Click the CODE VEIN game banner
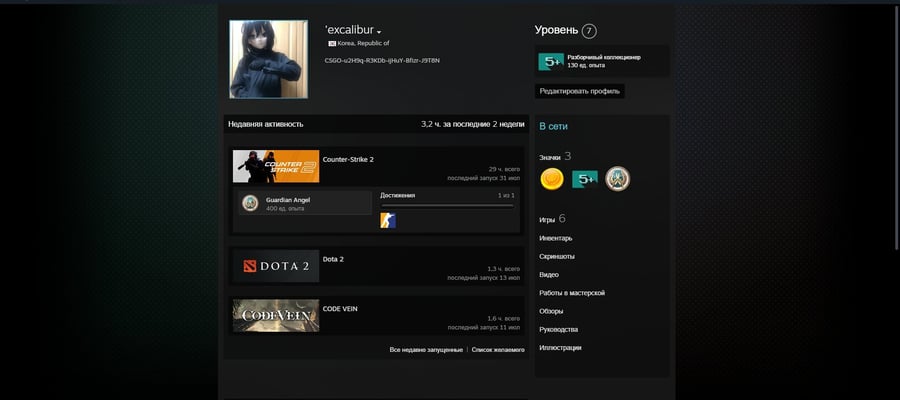This screenshot has width=900, height=400. coord(276,316)
